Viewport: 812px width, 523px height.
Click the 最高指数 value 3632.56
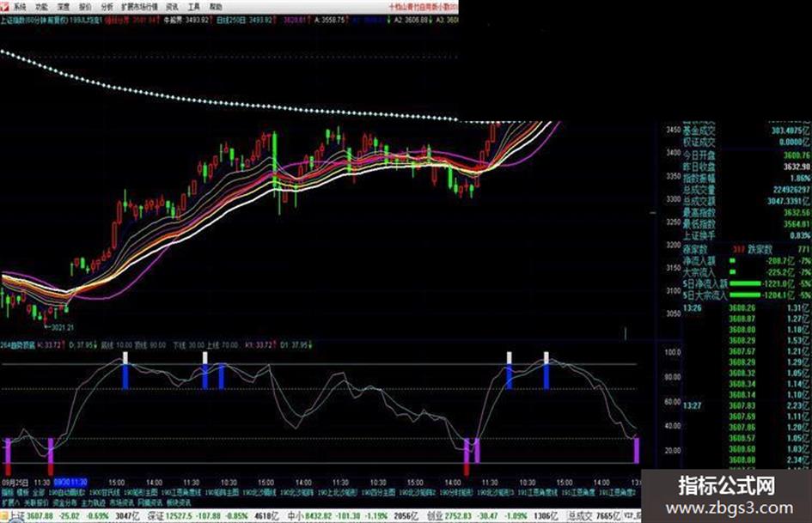pos(797,213)
